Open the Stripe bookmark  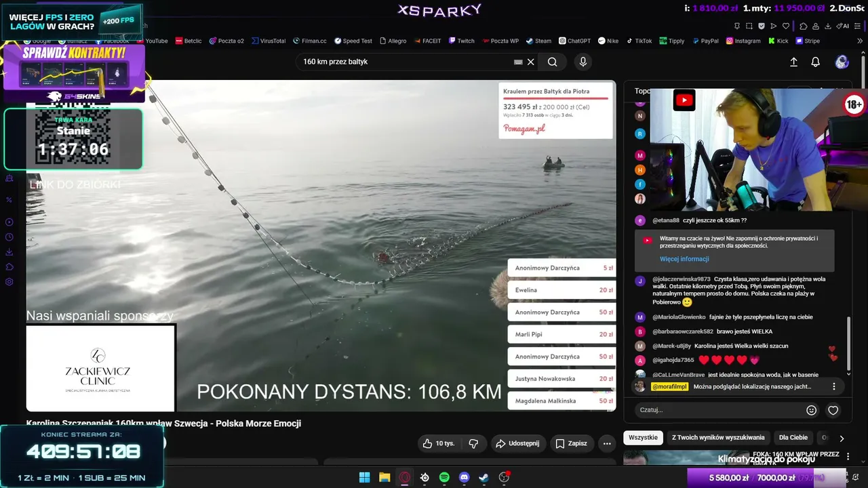pos(808,41)
